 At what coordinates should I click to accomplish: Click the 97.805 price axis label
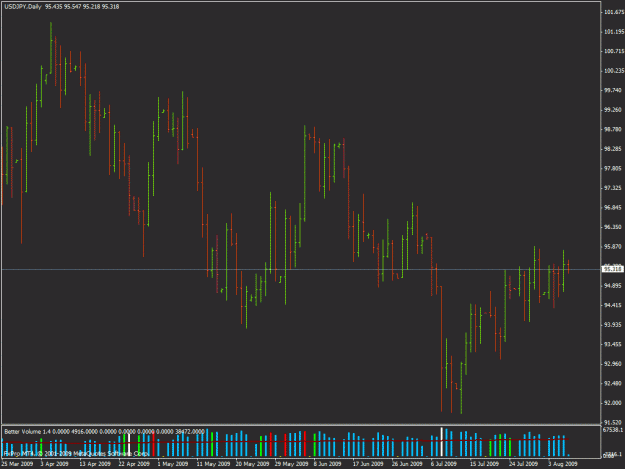(613, 169)
